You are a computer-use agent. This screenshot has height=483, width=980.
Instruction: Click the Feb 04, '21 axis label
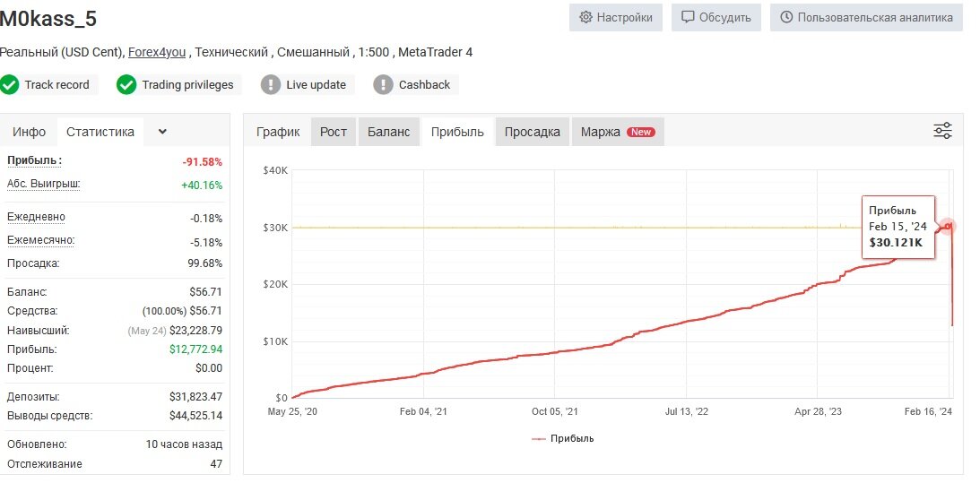click(423, 412)
